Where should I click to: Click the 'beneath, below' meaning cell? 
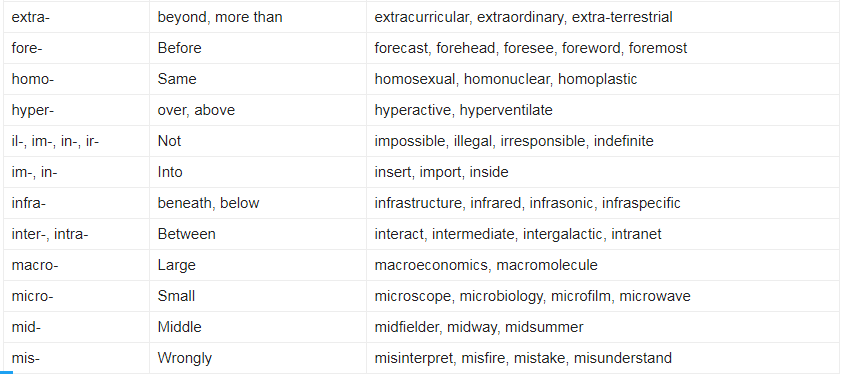(x=258, y=203)
